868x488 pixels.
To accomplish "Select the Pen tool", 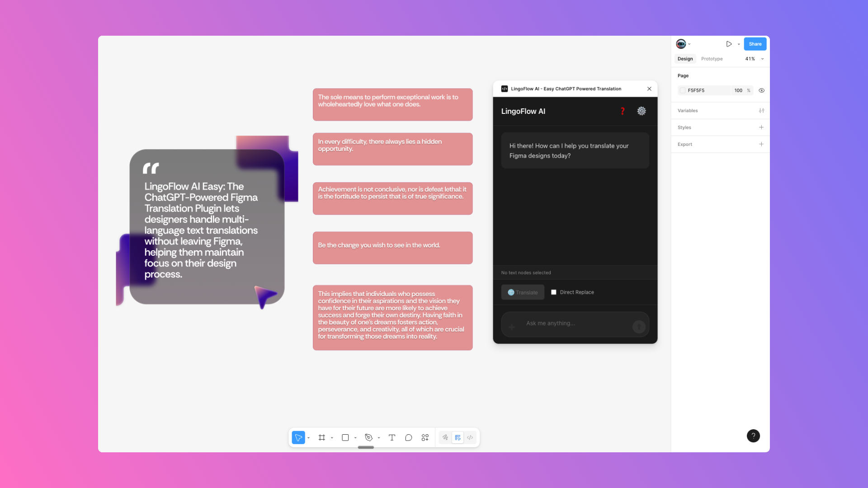I will [x=369, y=437].
